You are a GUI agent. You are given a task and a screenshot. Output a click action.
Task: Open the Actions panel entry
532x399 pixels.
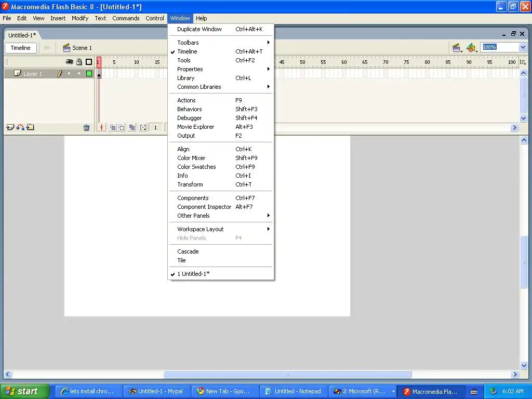coord(220,100)
